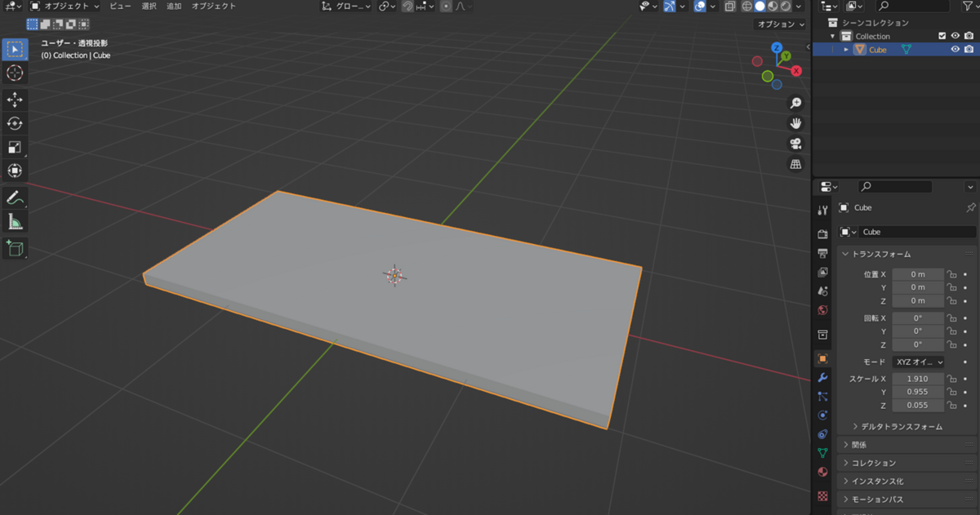This screenshot has width=980, height=515.
Task: Open the オブジェクト mode dropdown
Action: click(65, 6)
